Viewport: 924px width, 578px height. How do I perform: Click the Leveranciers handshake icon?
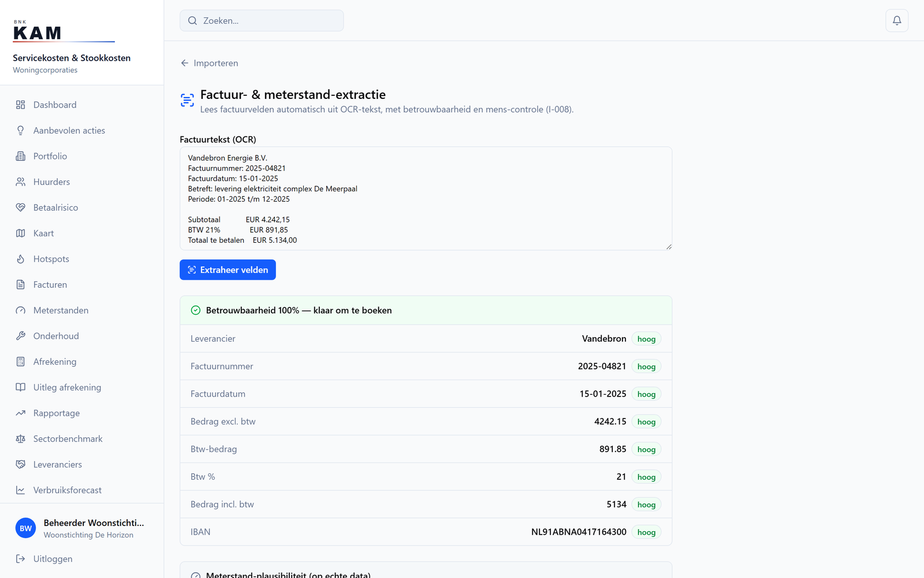pyautogui.click(x=21, y=465)
